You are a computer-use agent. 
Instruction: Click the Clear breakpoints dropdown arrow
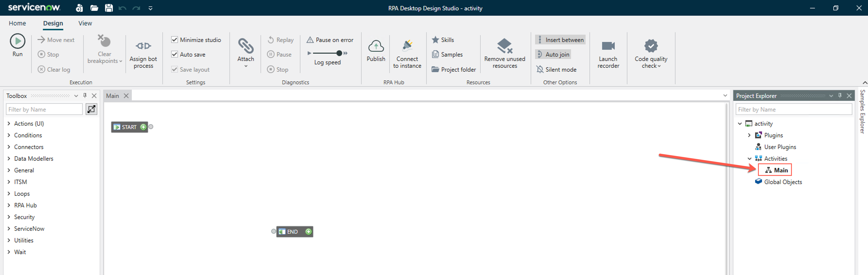[x=121, y=61]
